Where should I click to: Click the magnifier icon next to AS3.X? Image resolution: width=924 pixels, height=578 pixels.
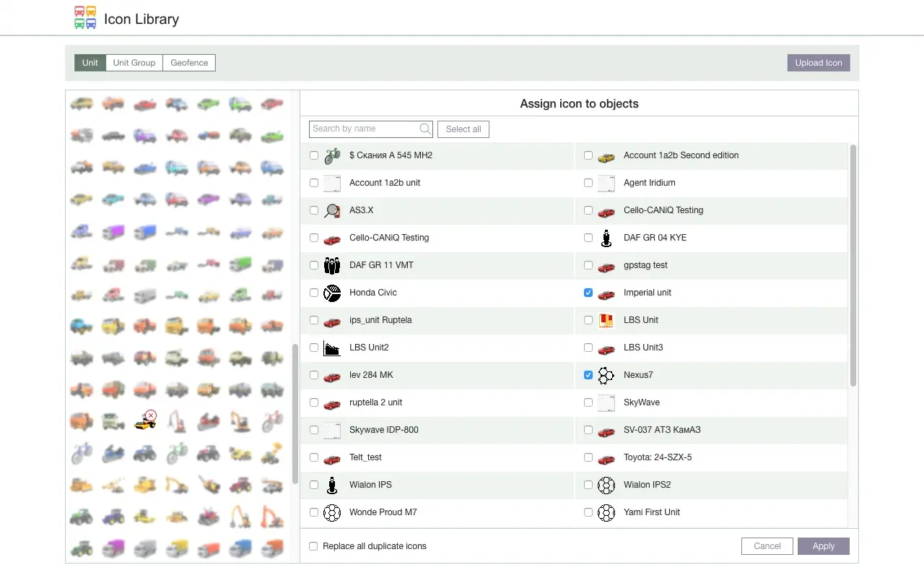pos(332,210)
